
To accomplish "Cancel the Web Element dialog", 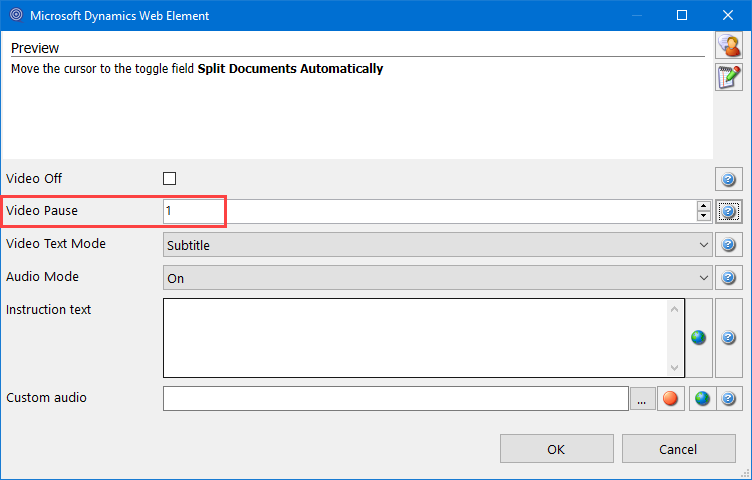I will tap(679, 449).
